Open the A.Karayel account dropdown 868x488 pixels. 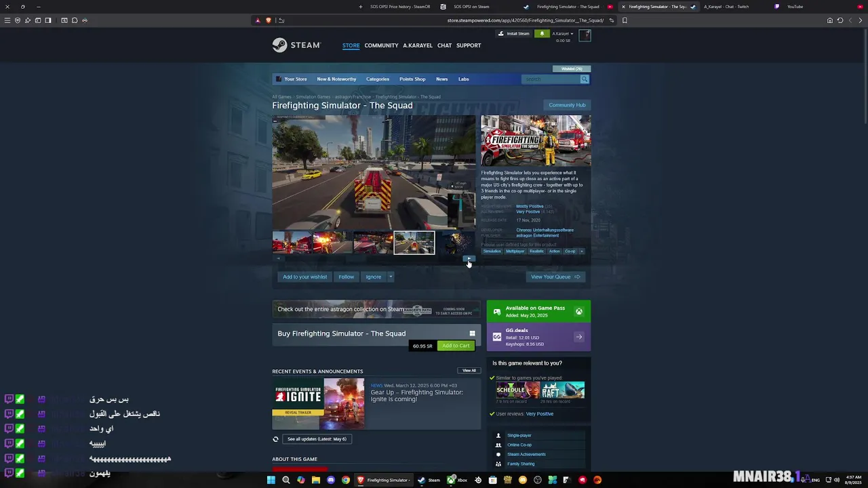pyautogui.click(x=562, y=33)
